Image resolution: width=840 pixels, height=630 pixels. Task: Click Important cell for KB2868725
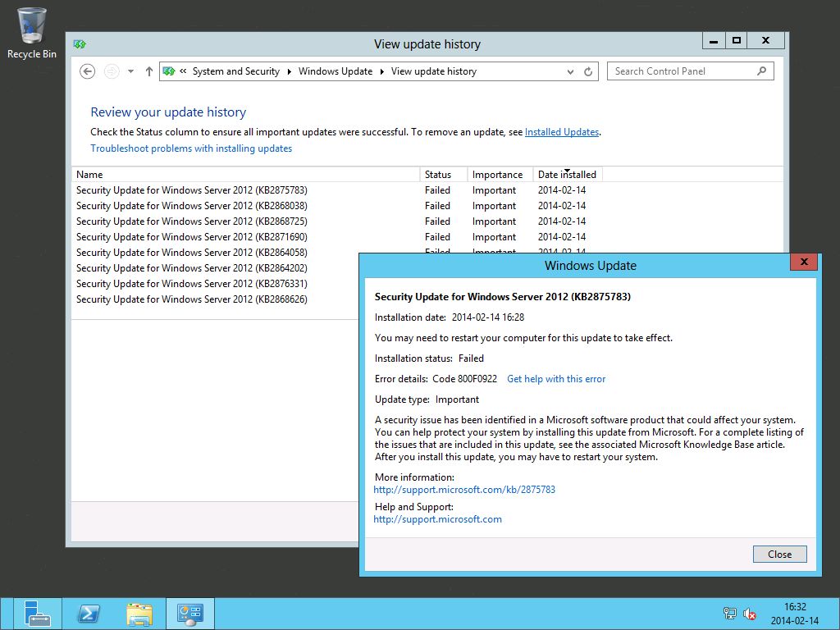click(494, 221)
